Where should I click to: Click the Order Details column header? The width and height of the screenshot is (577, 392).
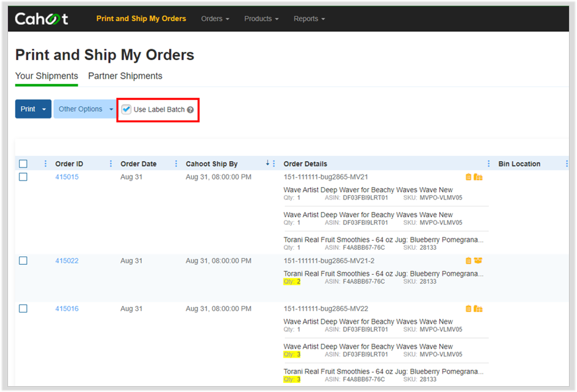click(305, 164)
